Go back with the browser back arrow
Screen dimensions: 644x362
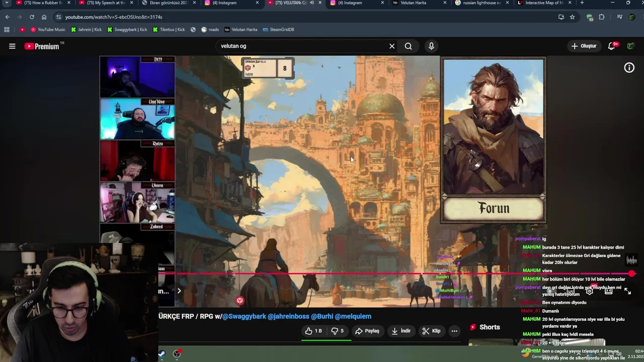point(8,17)
